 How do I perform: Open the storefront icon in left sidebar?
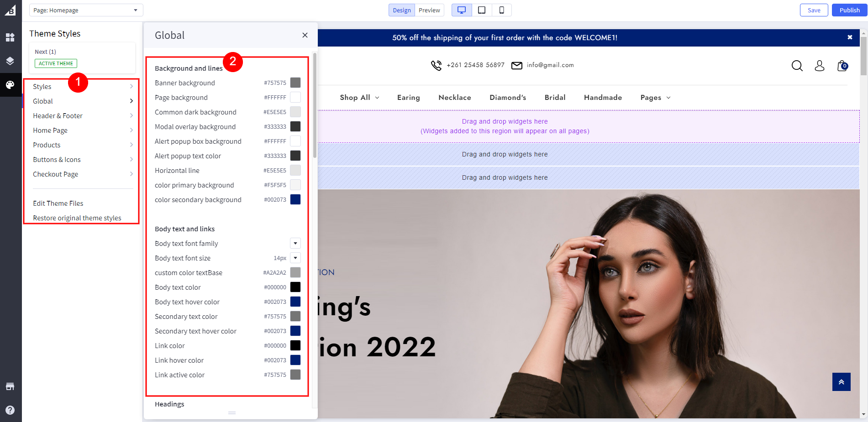[x=10, y=386]
